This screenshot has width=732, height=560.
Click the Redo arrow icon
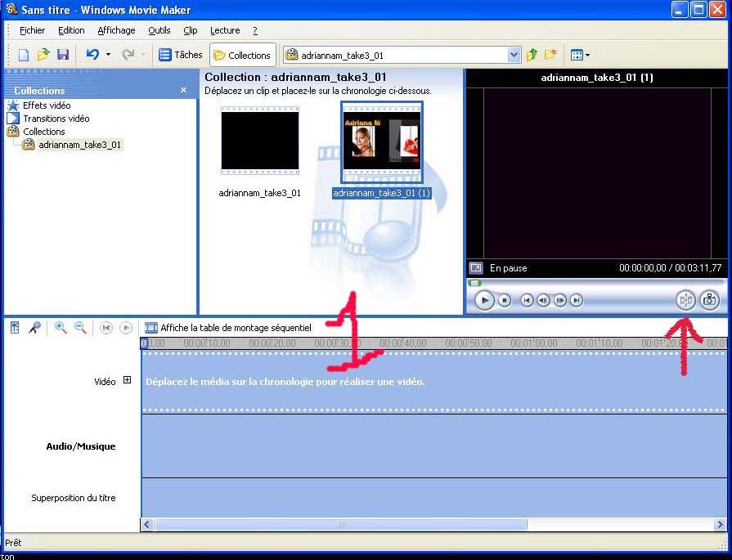[128, 55]
